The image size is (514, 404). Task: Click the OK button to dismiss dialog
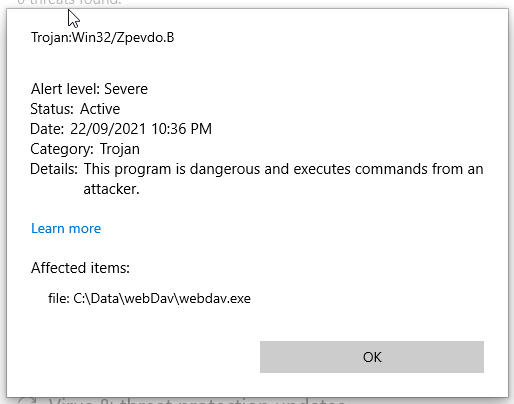[x=372, y=357]
